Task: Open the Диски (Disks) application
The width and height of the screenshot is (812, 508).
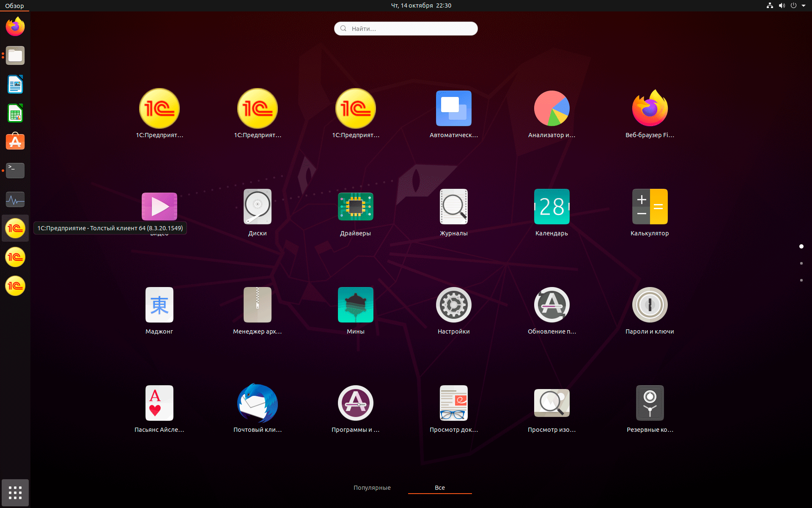Action: 257,207
